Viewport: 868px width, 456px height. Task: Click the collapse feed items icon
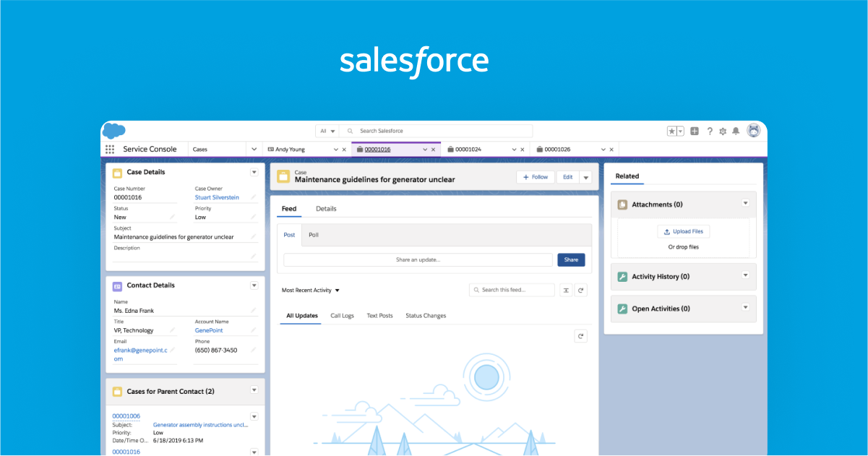[x=566, y=290]
